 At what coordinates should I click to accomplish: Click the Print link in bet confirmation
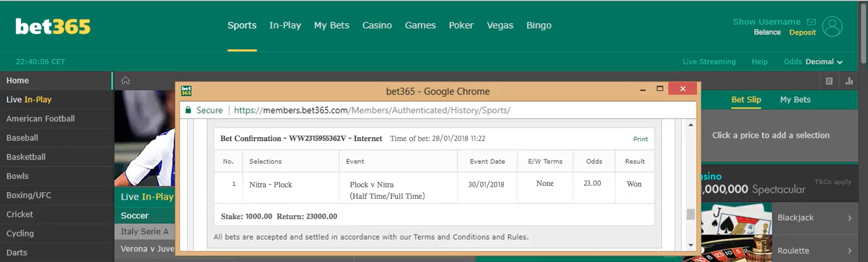click(641, 139)
